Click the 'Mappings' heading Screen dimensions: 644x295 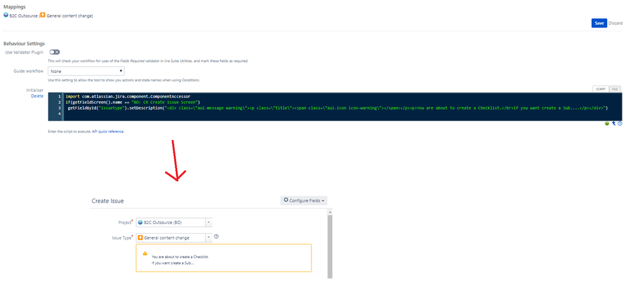click(x=14, y=7)
